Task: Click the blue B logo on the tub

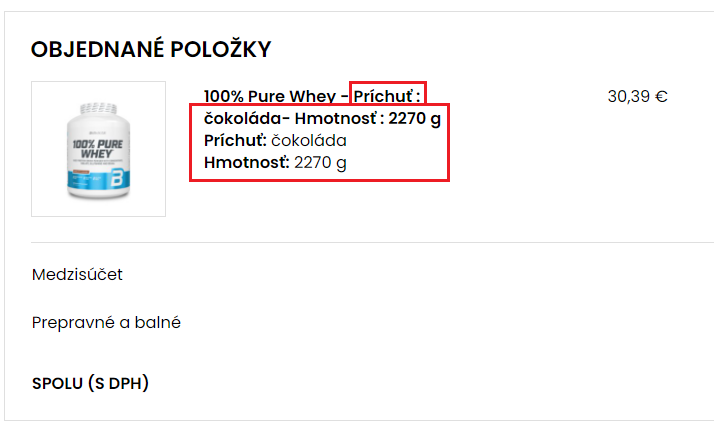Action: coord(117,178)
